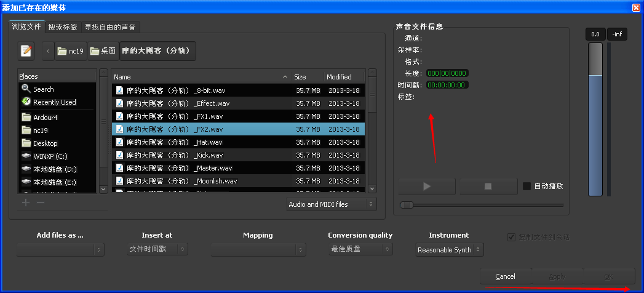Expand the Insert at dropdown

pos(157,249)
